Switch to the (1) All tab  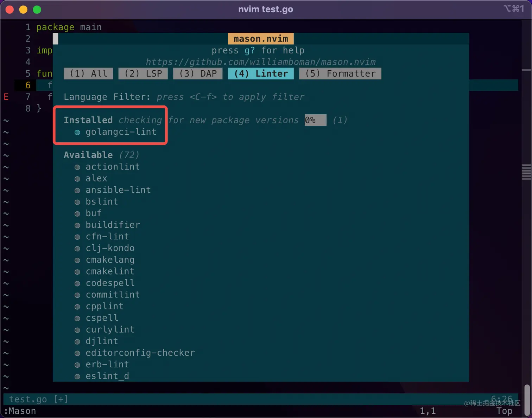(88, 73)
